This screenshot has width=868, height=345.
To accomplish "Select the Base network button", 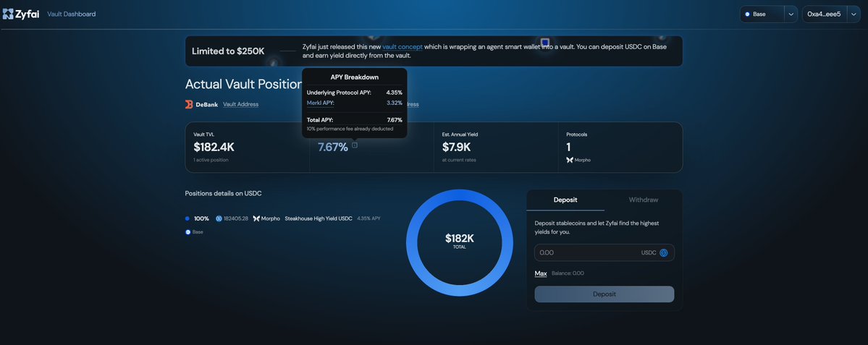I will coord(762,14).
